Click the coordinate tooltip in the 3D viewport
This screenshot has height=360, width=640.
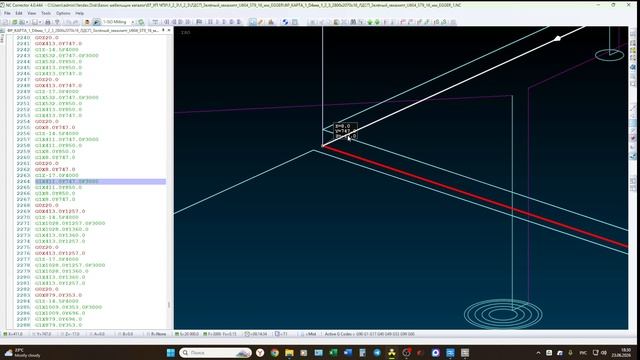click(x=345, y=131)
